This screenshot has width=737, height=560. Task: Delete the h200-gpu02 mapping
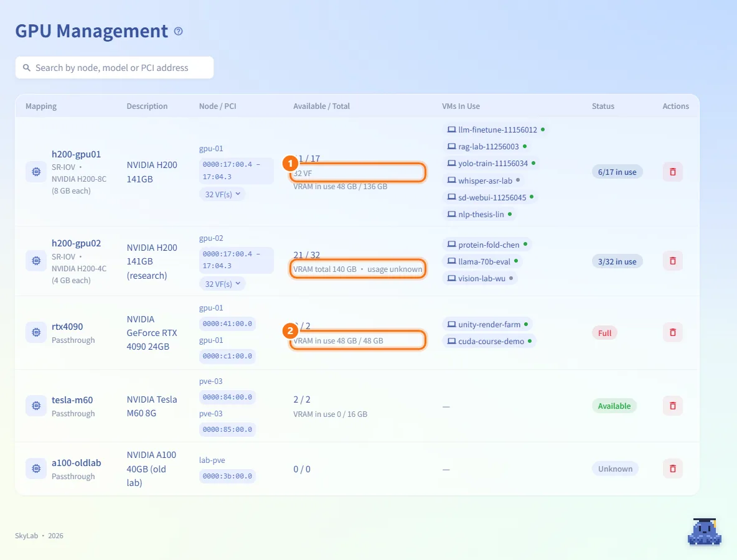[x=673, y=261]
